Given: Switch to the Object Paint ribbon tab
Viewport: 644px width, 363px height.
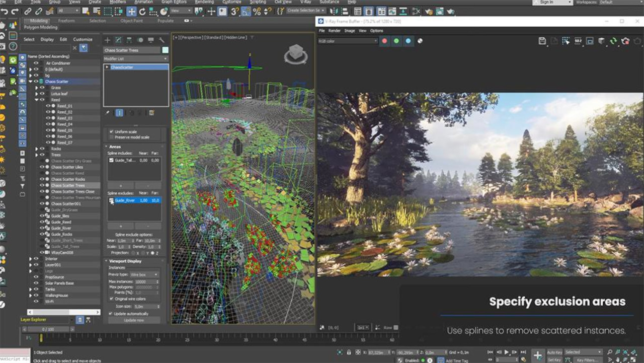Looking at the screenshot, I should coord(131,21).
